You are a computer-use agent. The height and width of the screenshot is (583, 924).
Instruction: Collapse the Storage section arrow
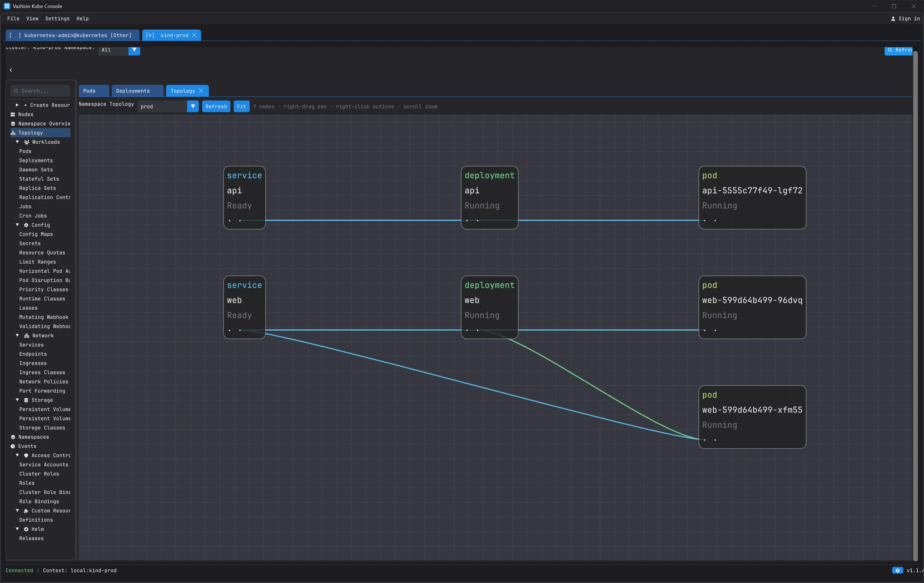(17, 400)
